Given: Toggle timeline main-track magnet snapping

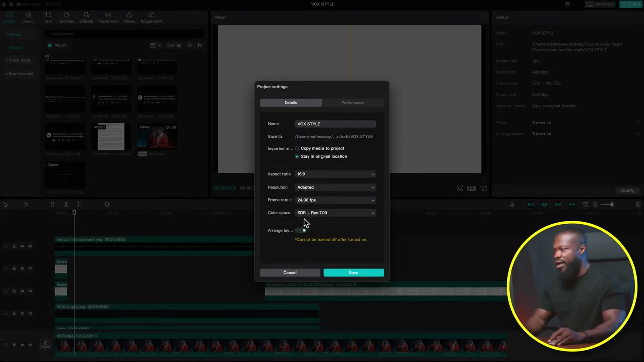Looking at the screenshot, I should click(x=531, y=204).
